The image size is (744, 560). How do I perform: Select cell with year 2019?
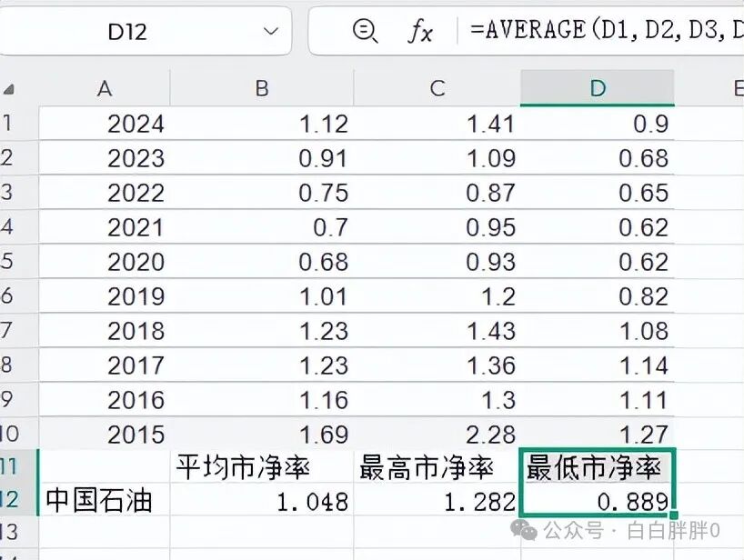click(x=105, y=296)
